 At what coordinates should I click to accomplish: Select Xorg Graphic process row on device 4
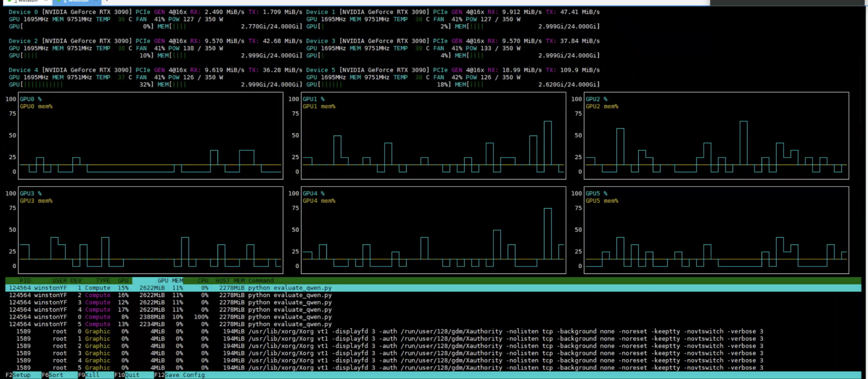(x=433, y=360)
